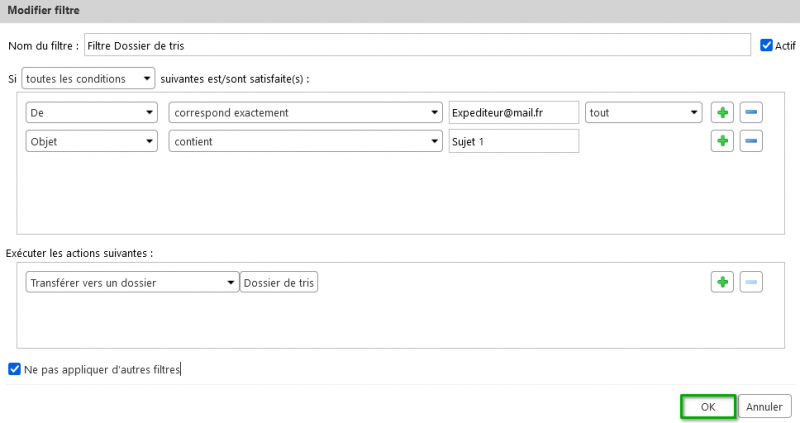Open the contient operator dropdown
This screenshot has height=423, width=800.
pyautogui.click(x=306, y=141)
